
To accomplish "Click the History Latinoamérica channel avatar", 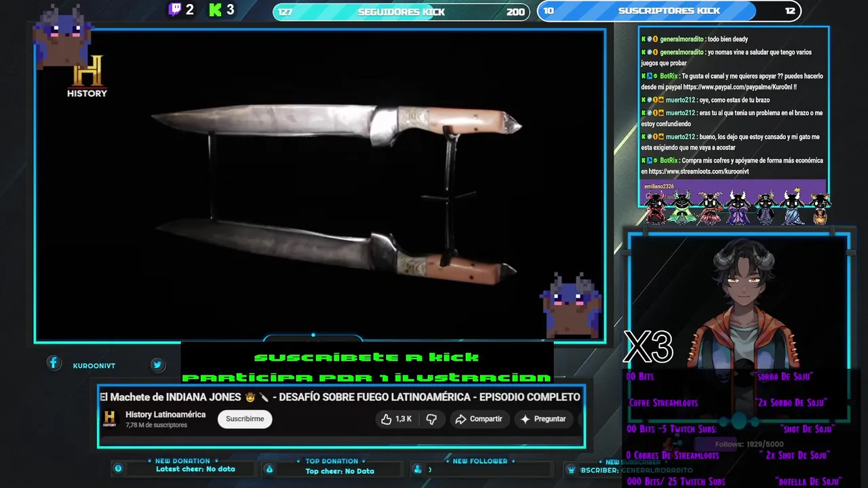I will click(110, 419).
